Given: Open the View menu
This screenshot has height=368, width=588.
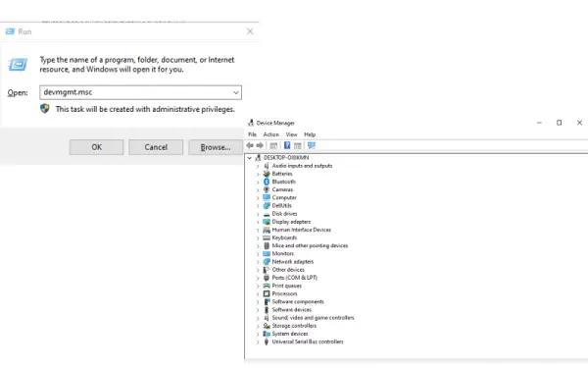Looking at the screenshot, I should click(x=291, y=134).
